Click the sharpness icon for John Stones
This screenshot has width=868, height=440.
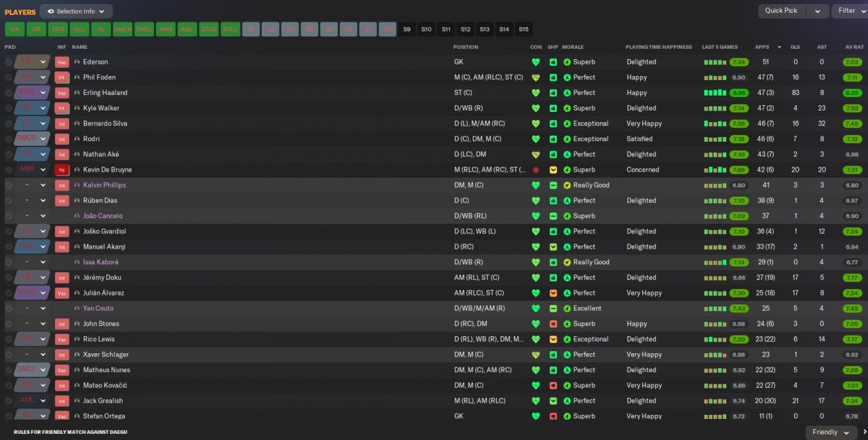pos(553,324)
